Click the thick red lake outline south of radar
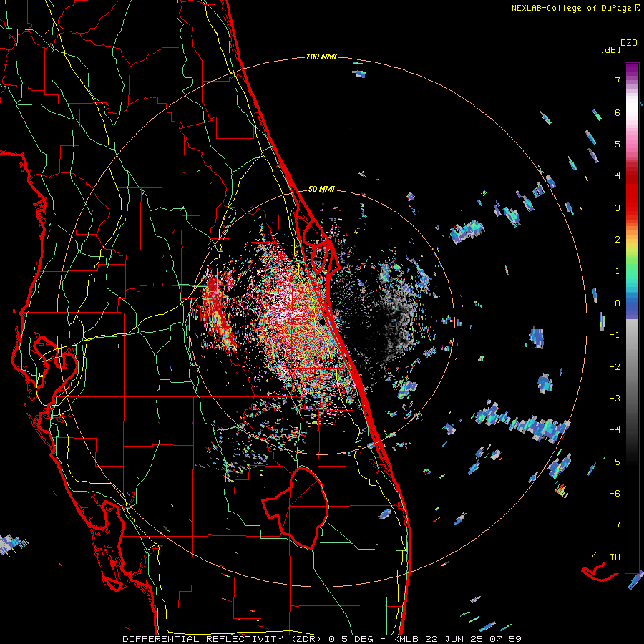 point(296,507)
